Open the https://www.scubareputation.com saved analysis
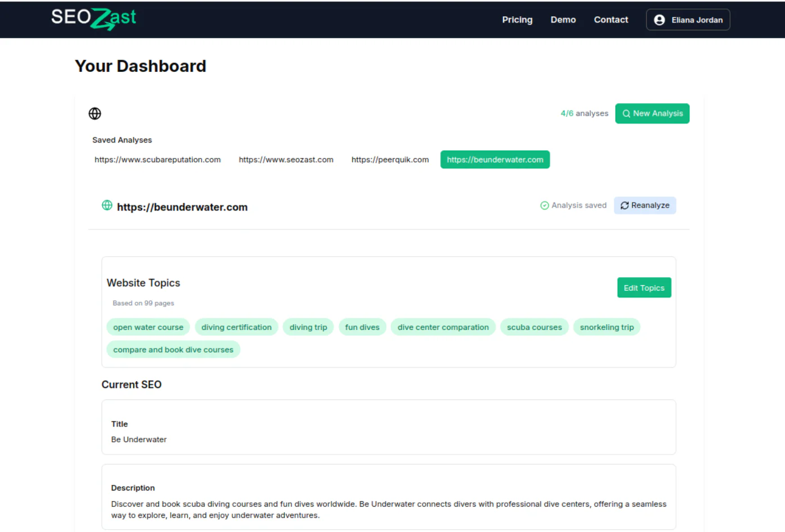Image resolution: width=785 pixels, height=532 pixels. click(x=157, y=159)
